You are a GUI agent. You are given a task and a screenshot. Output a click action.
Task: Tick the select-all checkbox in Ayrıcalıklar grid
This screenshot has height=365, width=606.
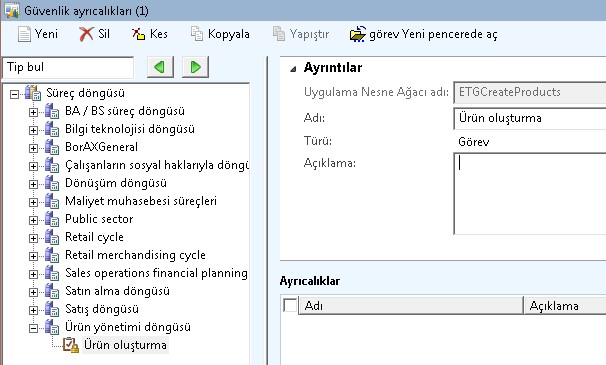click(290, 305)
